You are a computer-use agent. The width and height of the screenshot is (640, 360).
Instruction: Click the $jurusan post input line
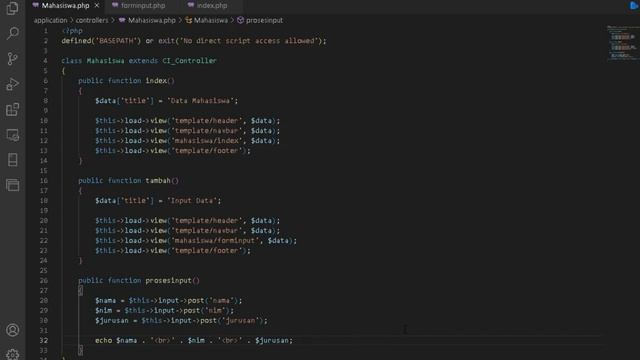coord(181,320)
